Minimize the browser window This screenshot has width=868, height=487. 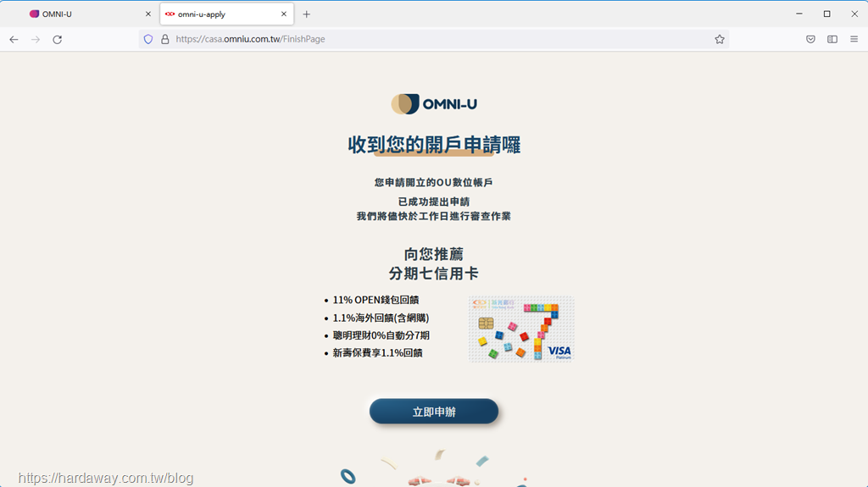[798, 14]
